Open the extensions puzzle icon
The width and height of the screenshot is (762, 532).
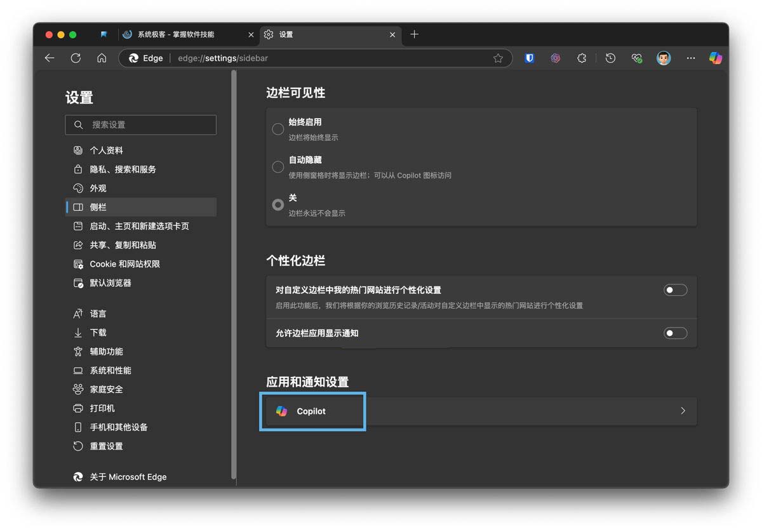click(x=582, y=58)
